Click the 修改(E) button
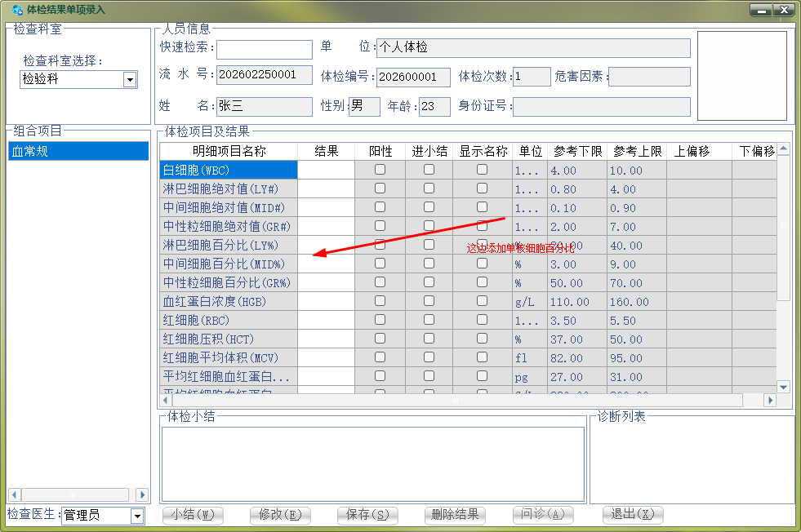Viewport: 801px width, 532px height. [x=280, y=515]
